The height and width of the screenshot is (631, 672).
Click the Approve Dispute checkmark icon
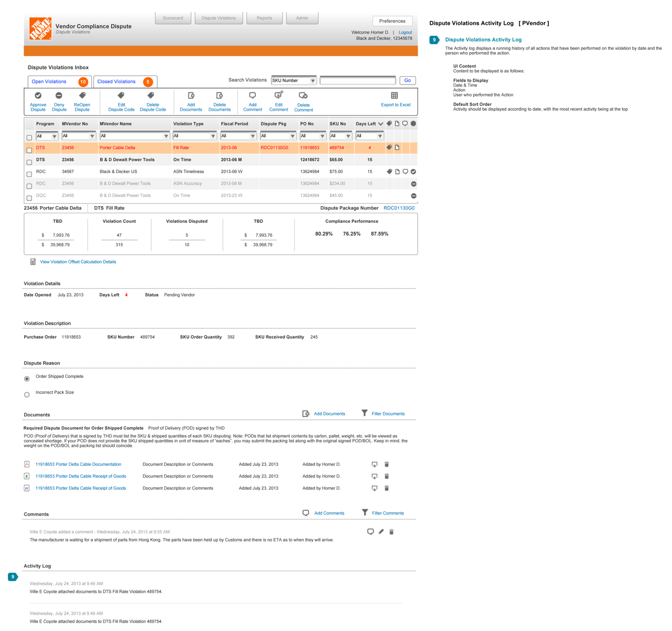[38, 96]
